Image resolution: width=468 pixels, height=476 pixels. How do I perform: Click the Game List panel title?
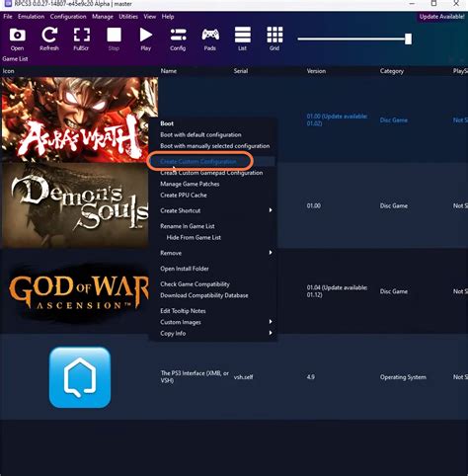[x=15, y=59]
